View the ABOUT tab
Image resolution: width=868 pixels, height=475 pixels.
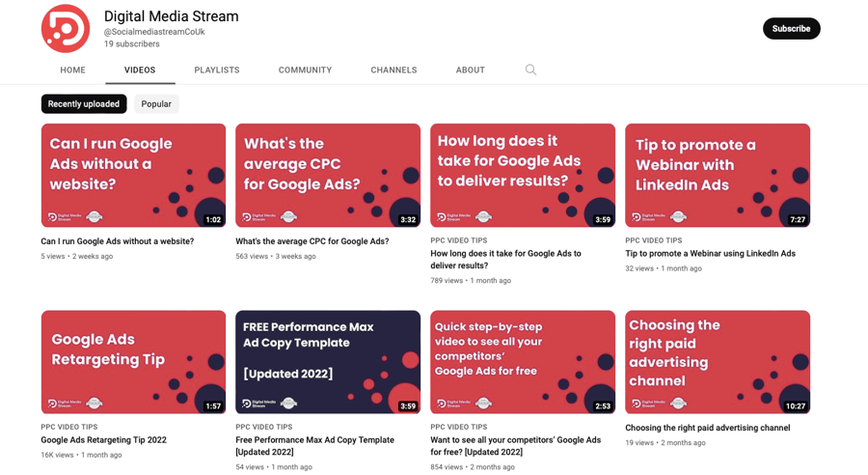tap(471, 70)
